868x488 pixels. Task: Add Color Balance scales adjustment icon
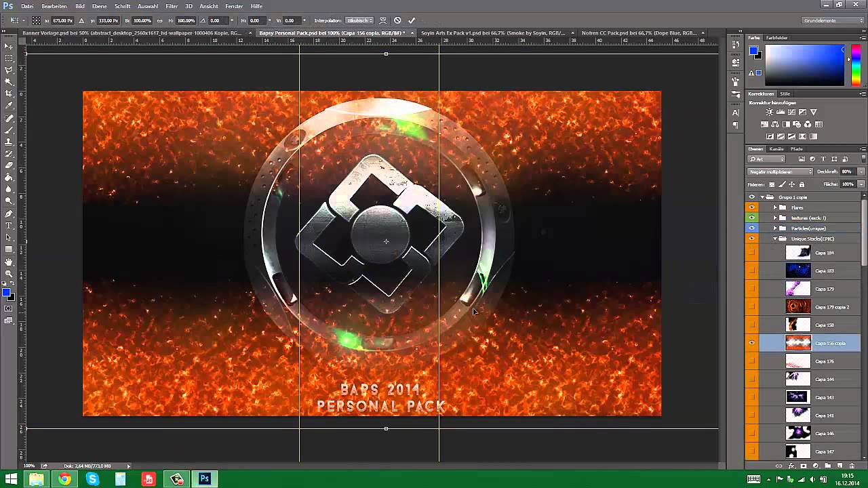pos(775,124)
